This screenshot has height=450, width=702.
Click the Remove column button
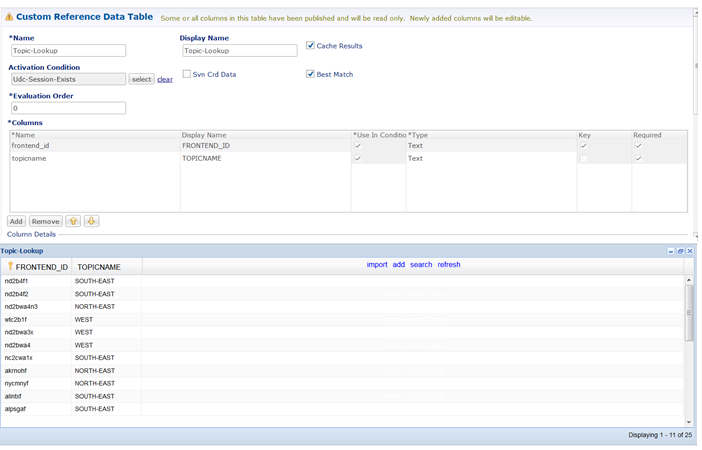point(46,221)
